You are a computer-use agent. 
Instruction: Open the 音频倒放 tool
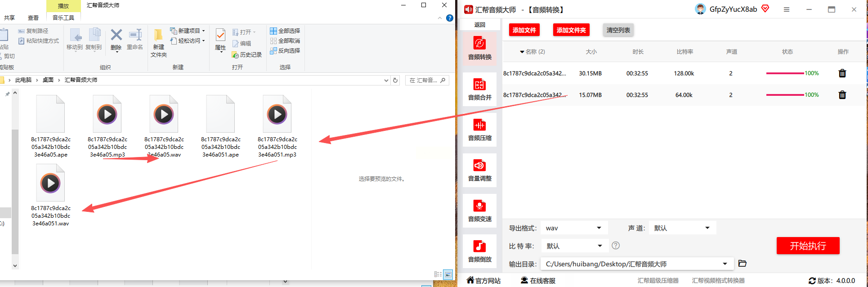(x=479, y=251)
